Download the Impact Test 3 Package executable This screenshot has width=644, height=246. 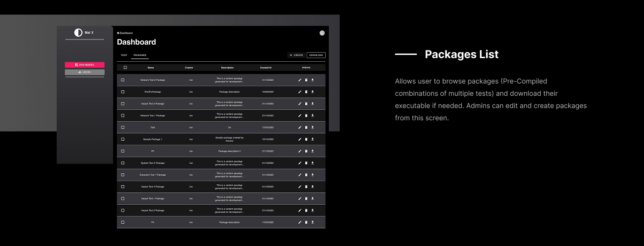click(x=312, y=103)
